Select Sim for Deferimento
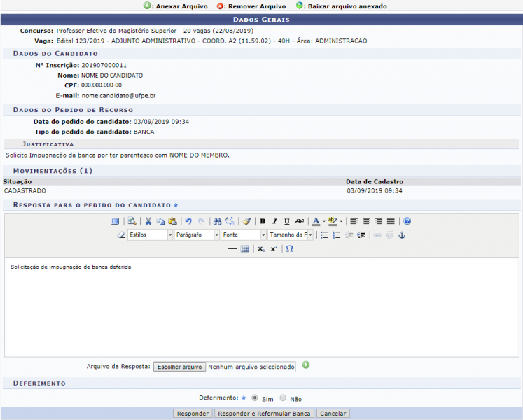523x420 pixels. point(255,398)
